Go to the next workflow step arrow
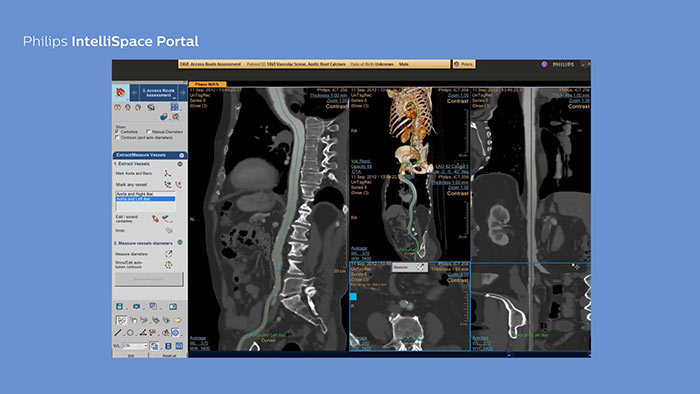700x394 pixels. point(183,92)
